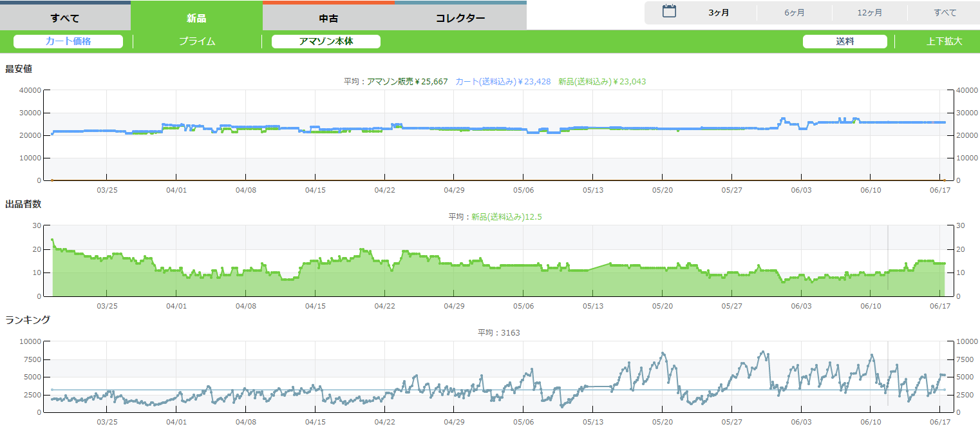The width and height of the screenshot is (980, 429).
Task: Click the vertical gray marker in 出品者数 chart
Action: pyautogui.click(x=888, y=258)
